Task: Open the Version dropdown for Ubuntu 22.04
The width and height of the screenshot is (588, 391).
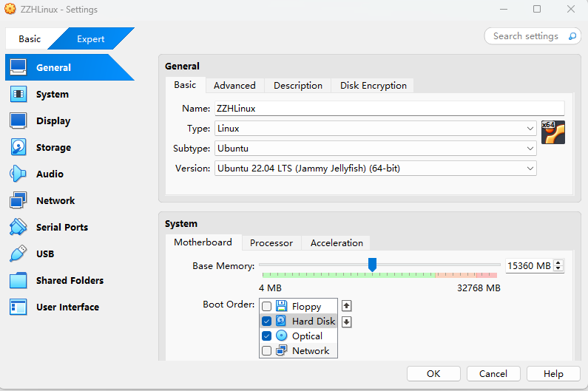Action: point(376,169)
